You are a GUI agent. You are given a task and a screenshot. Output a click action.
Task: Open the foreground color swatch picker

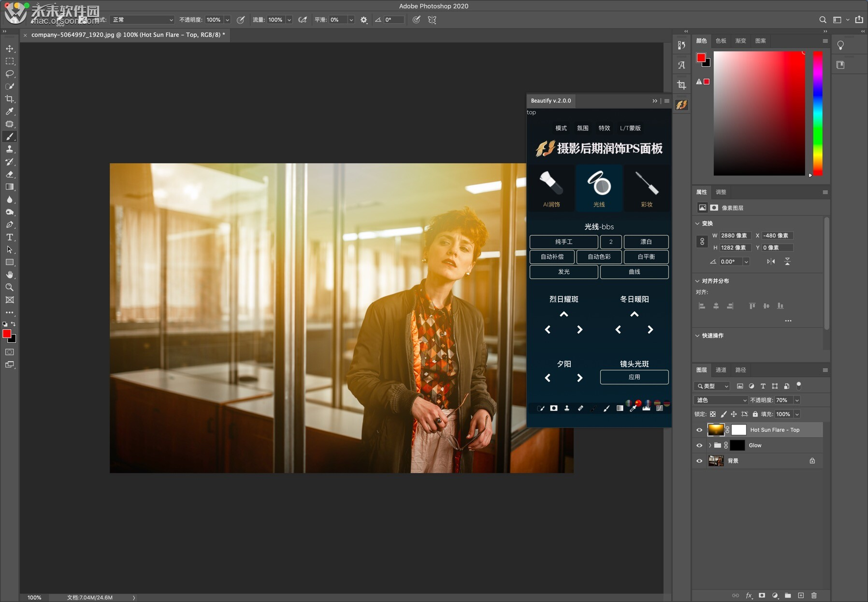[7, 333]
